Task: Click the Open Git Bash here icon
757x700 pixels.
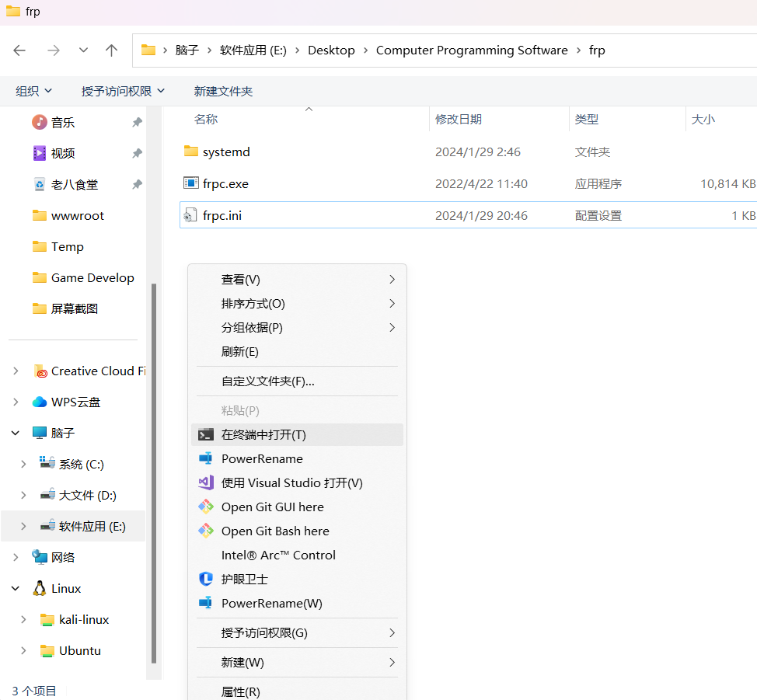Action: click(x=206, y=531)
